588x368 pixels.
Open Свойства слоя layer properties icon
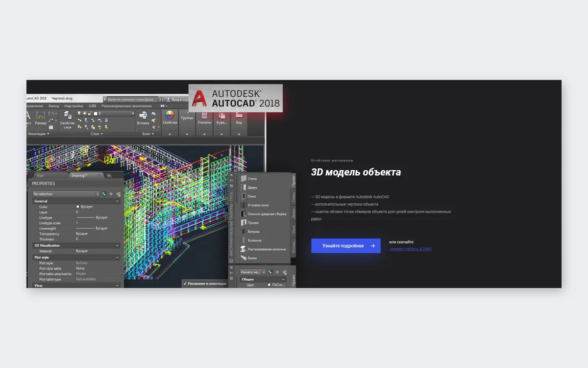click(x=67, y=120)
